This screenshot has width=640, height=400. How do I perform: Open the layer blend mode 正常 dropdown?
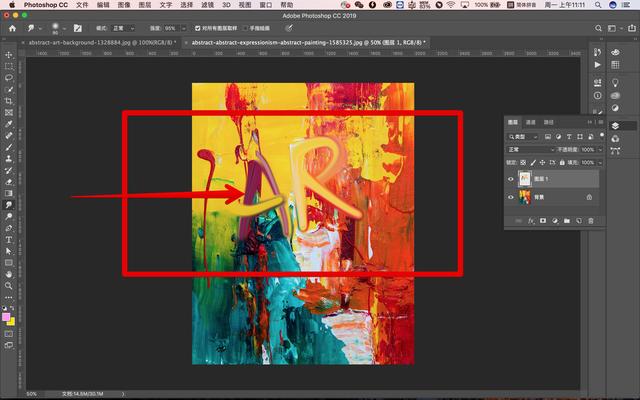[x=530, y=149]
